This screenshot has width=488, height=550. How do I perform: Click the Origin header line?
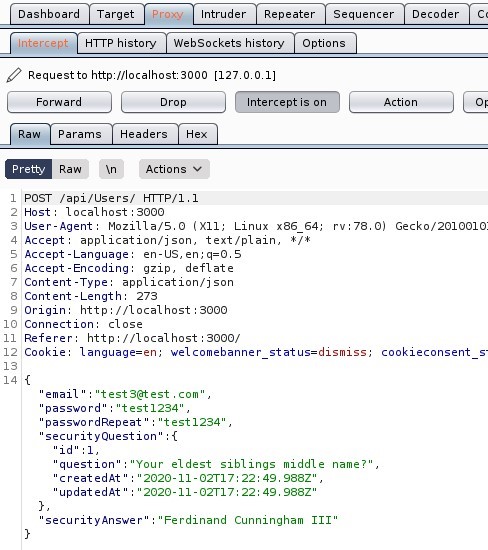[126, 310]
